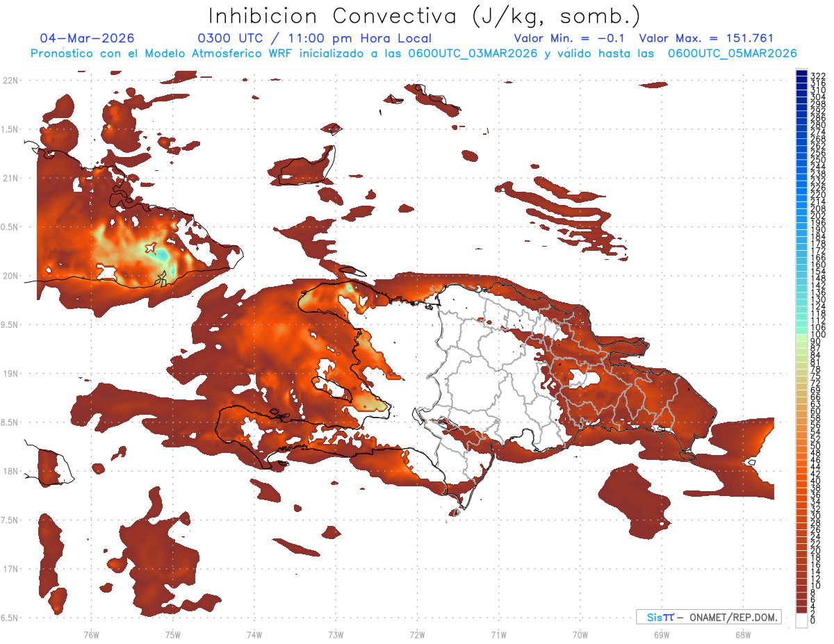
Task: Click the "75W" longitude label
Action: (x=172, y=634)
